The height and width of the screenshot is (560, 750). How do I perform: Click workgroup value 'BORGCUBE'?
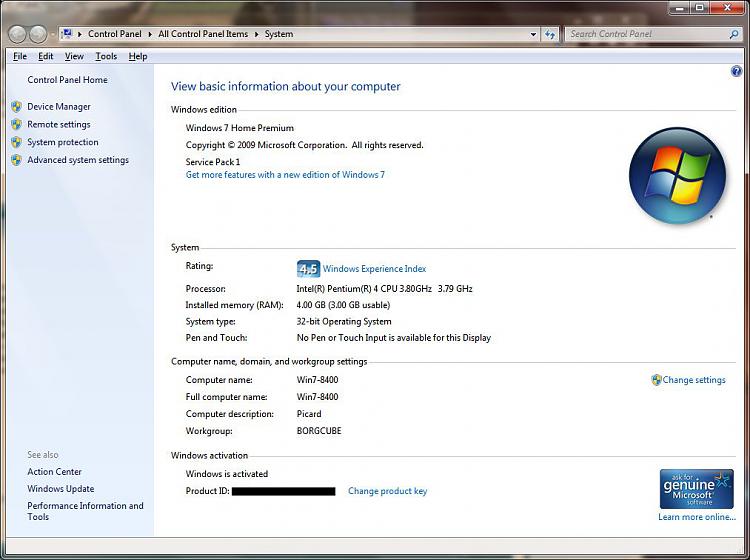coord(319,431)
